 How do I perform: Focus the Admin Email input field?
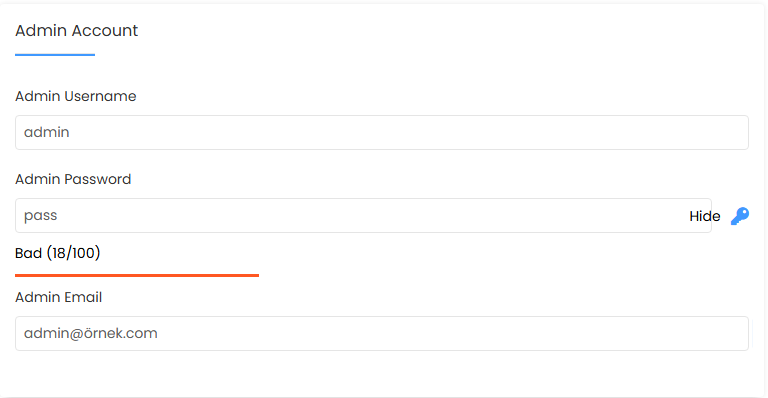[x=382, y=333]
